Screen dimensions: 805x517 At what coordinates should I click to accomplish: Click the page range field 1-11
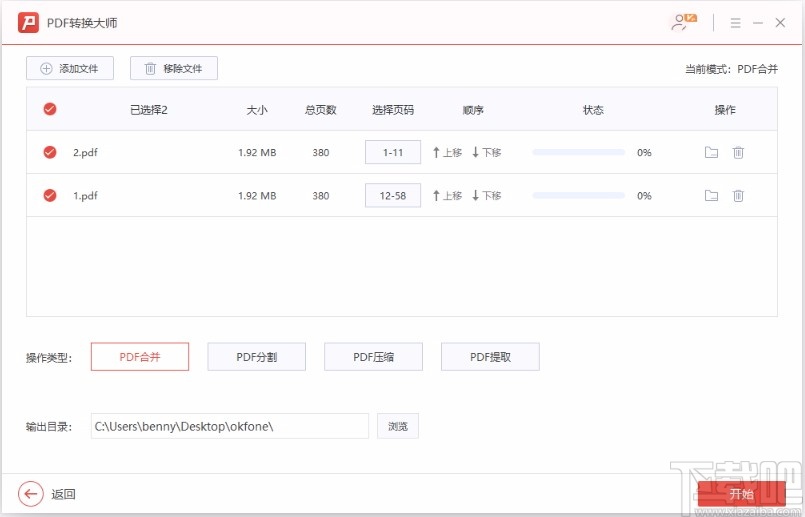click(x=393, y=152)
